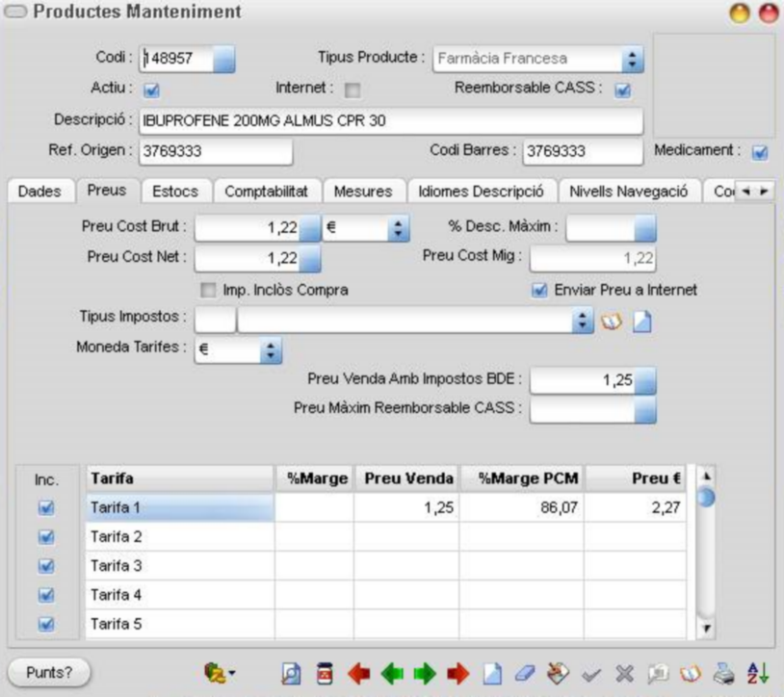Click the Punts? button

coord(49,673)
